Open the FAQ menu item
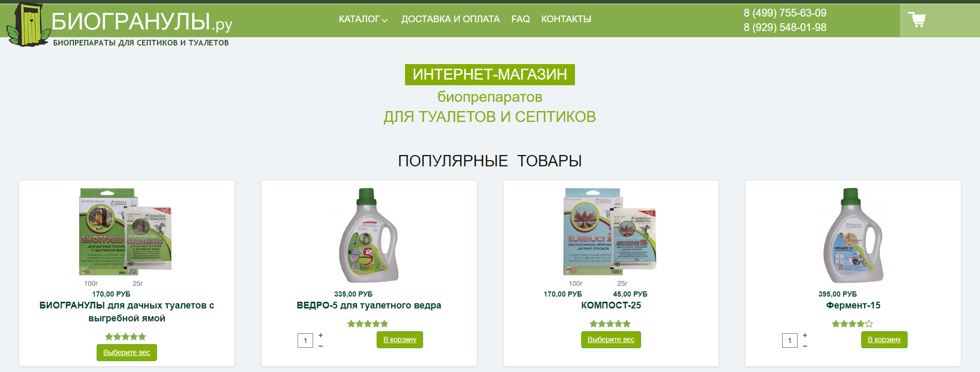 pos(521,19)
